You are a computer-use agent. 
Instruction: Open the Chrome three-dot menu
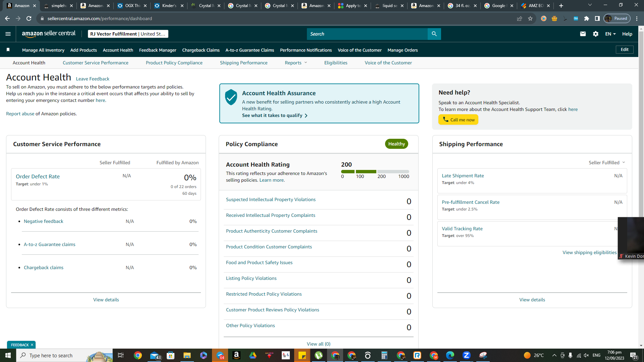click(637, 18)
